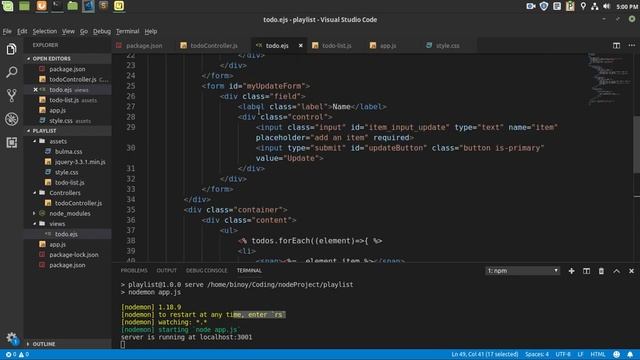This screenshot has height=360, width=640.
Task: Kill terminal with trash icon
Action: coord(601,271)
